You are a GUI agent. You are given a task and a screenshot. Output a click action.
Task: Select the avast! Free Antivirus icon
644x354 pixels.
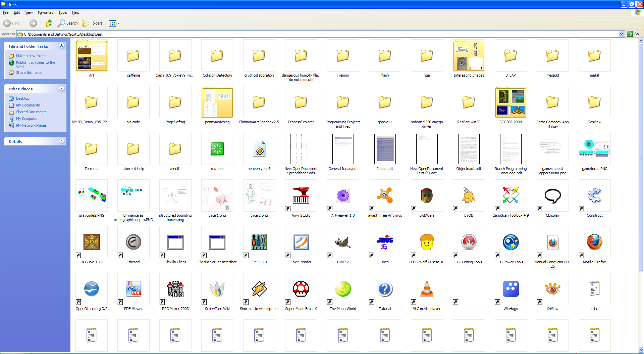point(385,196)
